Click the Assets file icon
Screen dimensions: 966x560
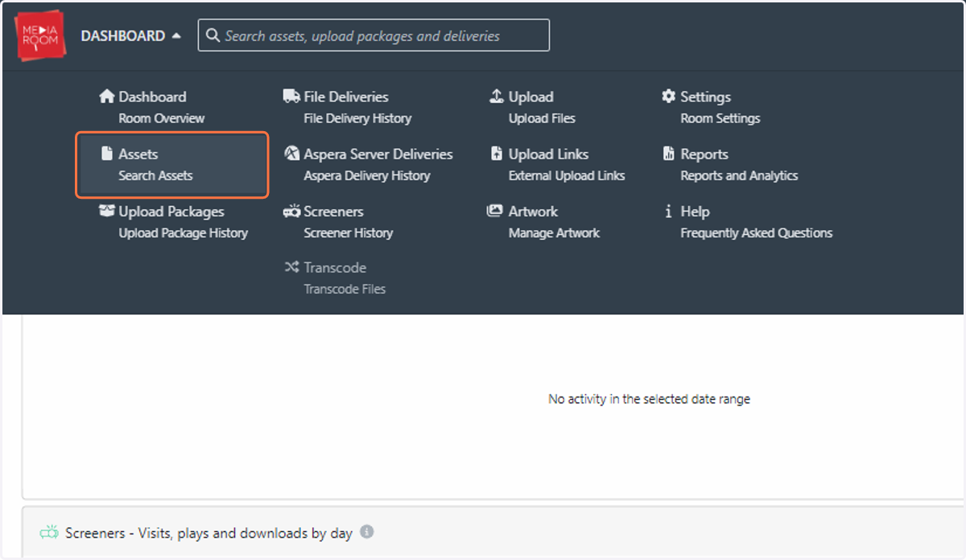[107, 154]
